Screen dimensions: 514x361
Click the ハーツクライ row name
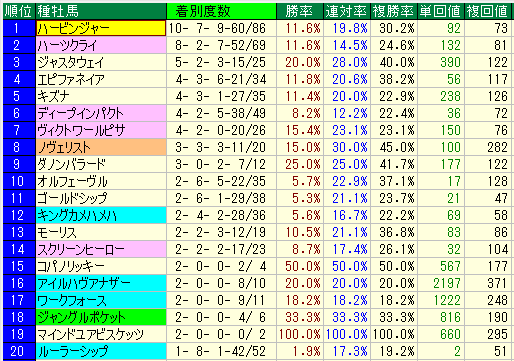tap(101, 45)
